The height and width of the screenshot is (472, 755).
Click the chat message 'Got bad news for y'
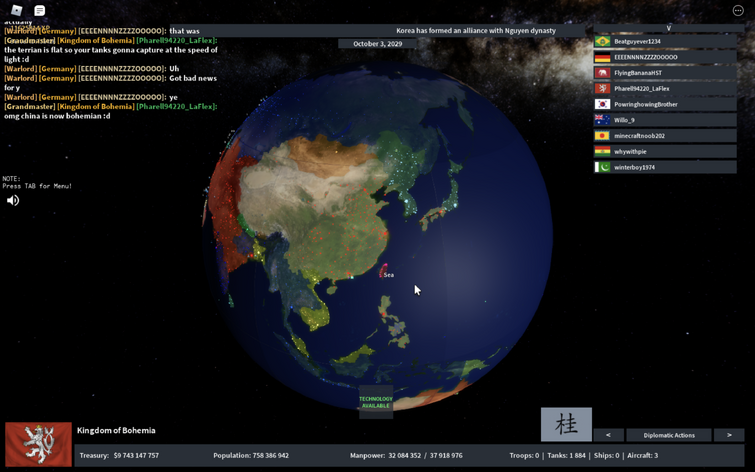pos(110,83)
